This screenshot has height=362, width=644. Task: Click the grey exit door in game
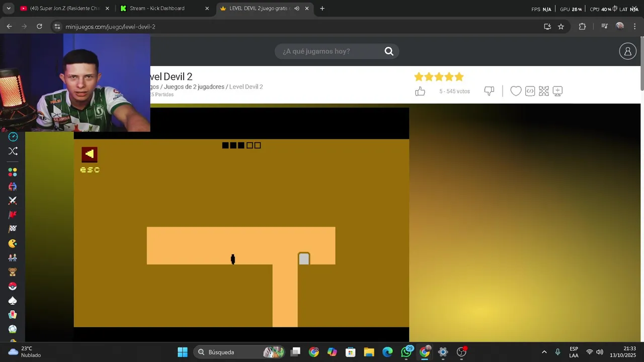(x=304, y=258)
